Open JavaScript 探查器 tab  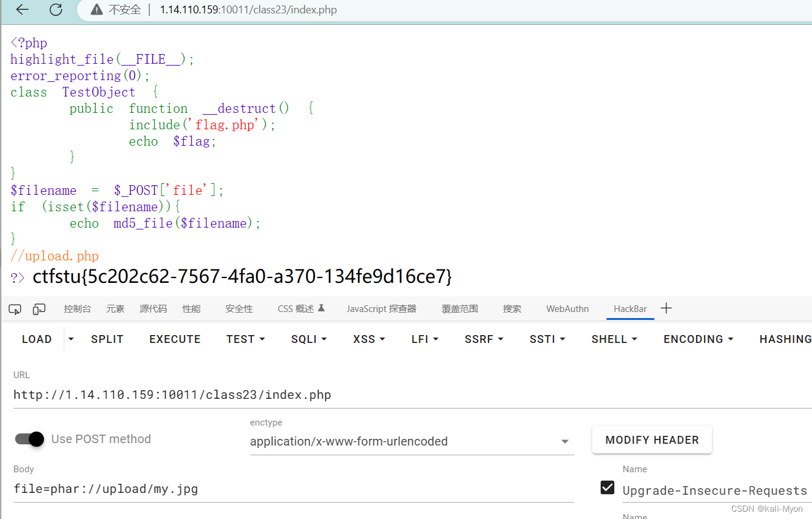point(382,309)
